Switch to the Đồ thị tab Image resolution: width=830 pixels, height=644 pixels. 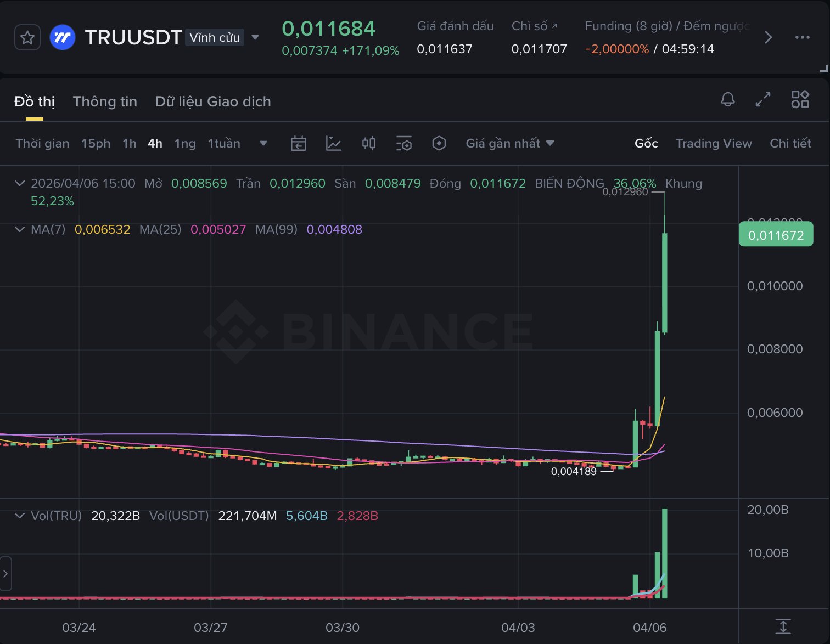coord(35,101)
